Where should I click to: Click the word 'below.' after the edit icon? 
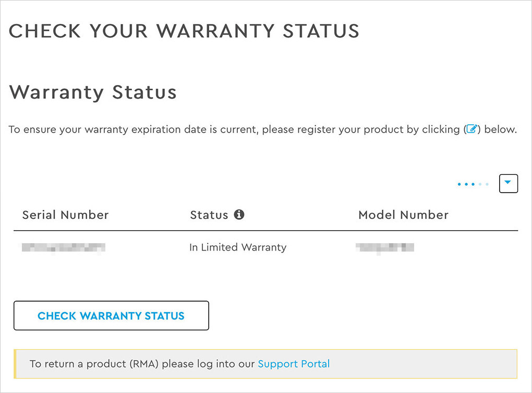[x=501, y=129]
